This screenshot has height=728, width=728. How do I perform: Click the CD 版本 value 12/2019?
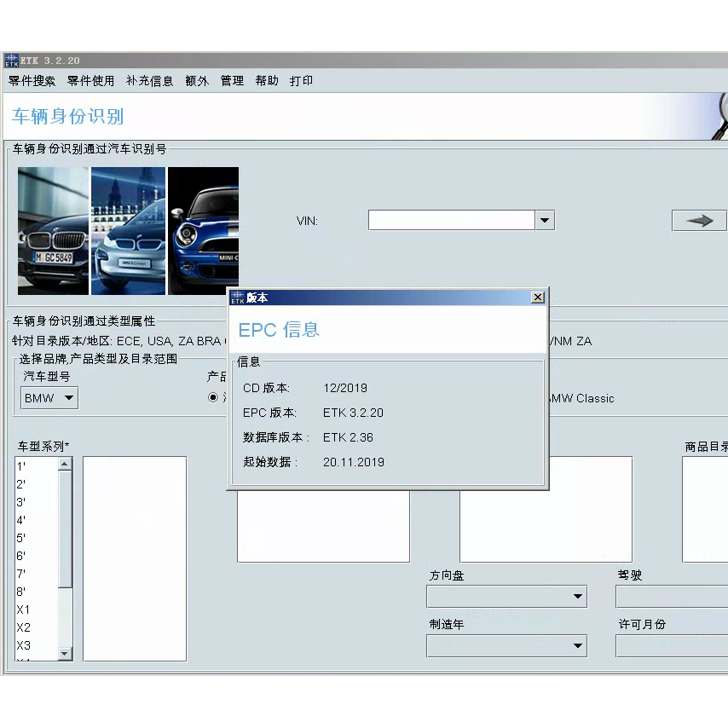click(345, 388)
